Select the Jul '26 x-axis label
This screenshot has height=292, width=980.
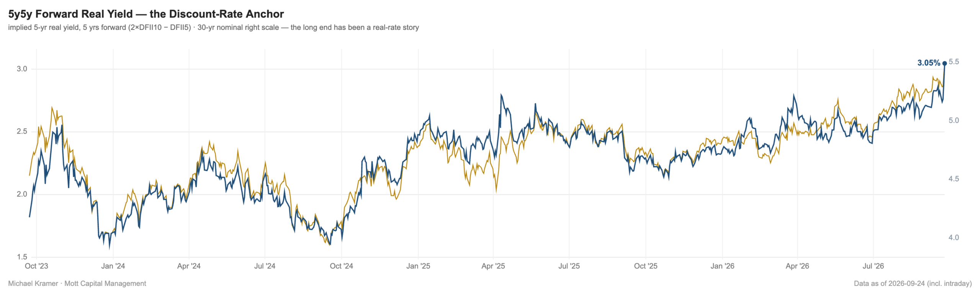tap(873, 266)
